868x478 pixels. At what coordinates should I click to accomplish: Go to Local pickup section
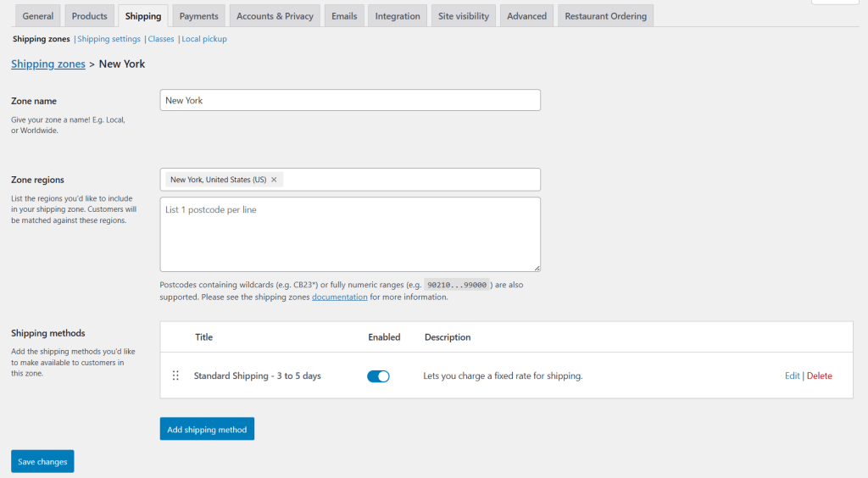tap(204, 39)
